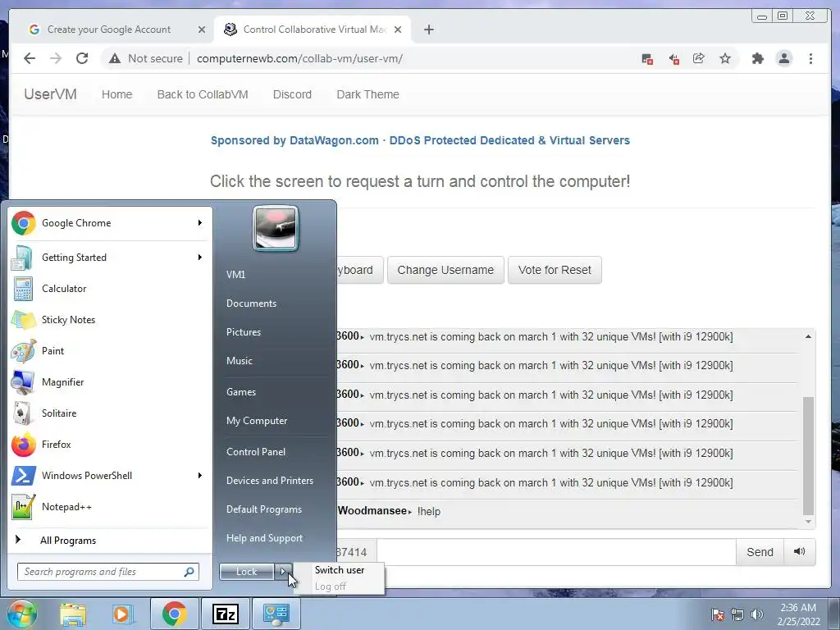The width and height of the screenshot is (840, 630).
Task: Expand Google Chrome jump list arrow
Action: click(x=200, y=223)
